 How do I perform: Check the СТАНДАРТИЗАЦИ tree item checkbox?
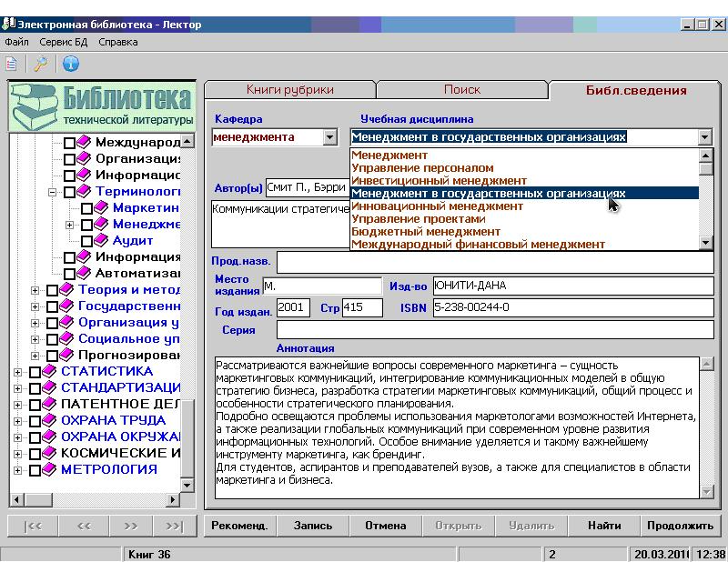[x=35, y=388]
